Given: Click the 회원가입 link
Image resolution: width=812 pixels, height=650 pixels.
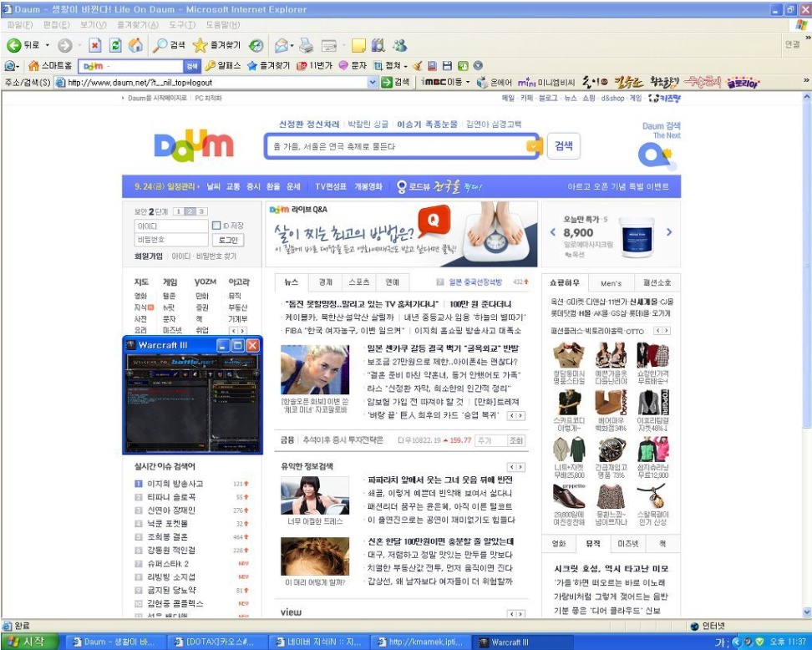Looking at the screenshot, I should 148,256.
